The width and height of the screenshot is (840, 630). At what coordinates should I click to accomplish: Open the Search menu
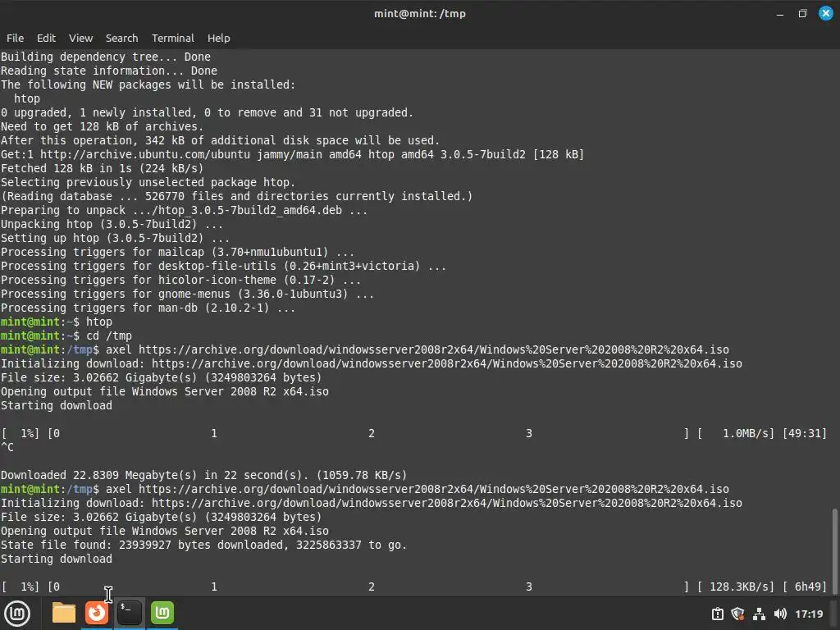[x=121, y=38]
